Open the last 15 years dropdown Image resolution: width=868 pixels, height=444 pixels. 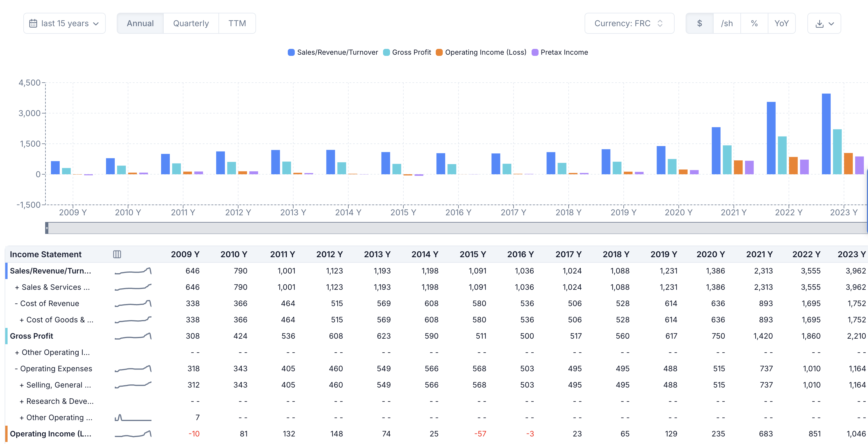click(64, 23)
